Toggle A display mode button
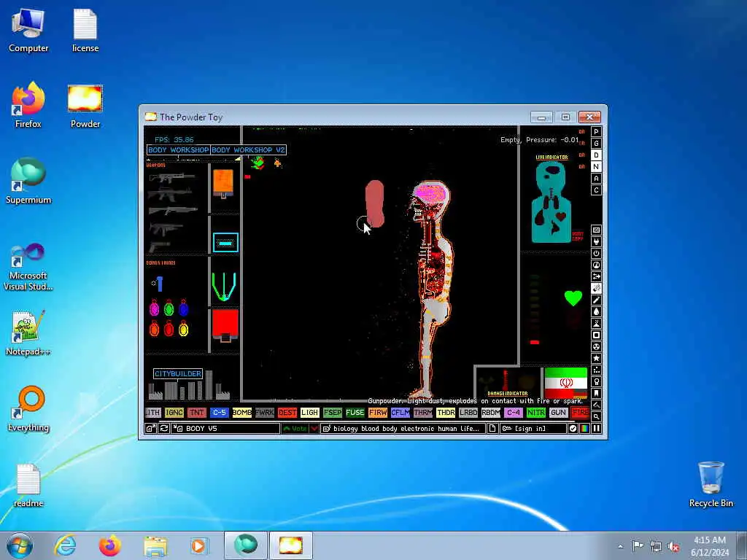Image resolution: width=747 pixels, height=560 pixels. (x=596, y=179)
